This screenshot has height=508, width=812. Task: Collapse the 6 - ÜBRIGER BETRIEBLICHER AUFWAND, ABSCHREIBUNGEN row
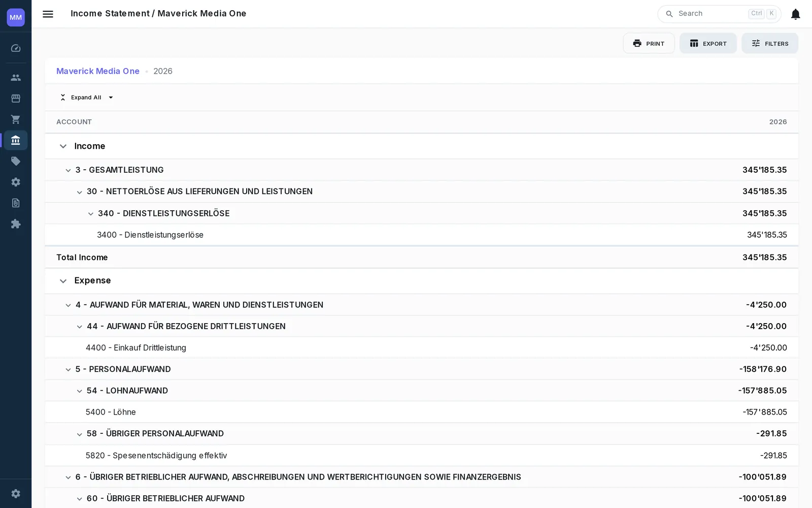pos(68,478)
